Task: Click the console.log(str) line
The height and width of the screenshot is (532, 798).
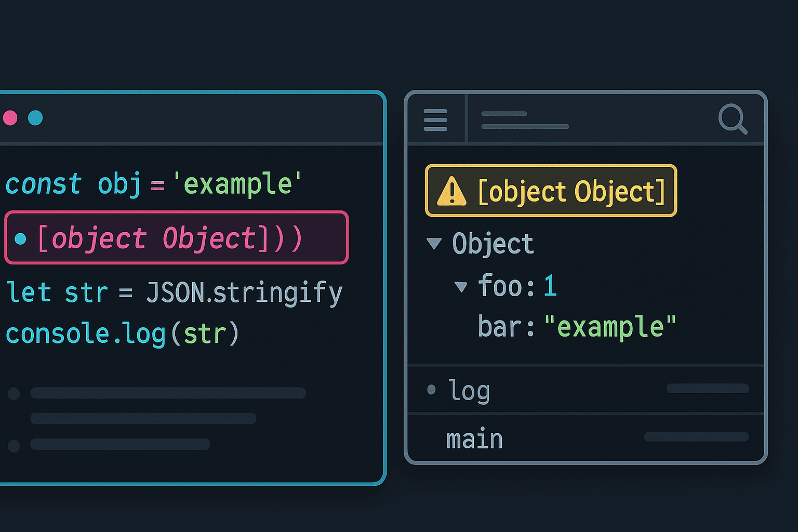Action: coord(122,334)
